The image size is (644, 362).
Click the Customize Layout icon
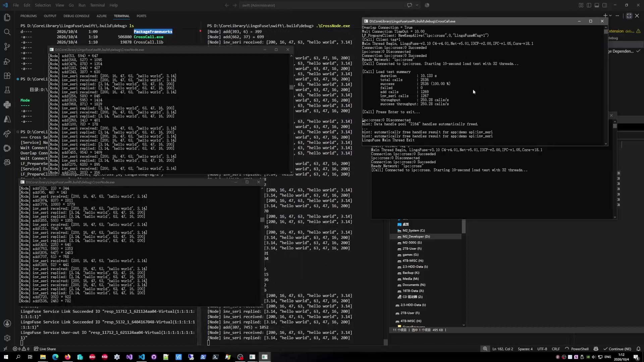point(581,5)
